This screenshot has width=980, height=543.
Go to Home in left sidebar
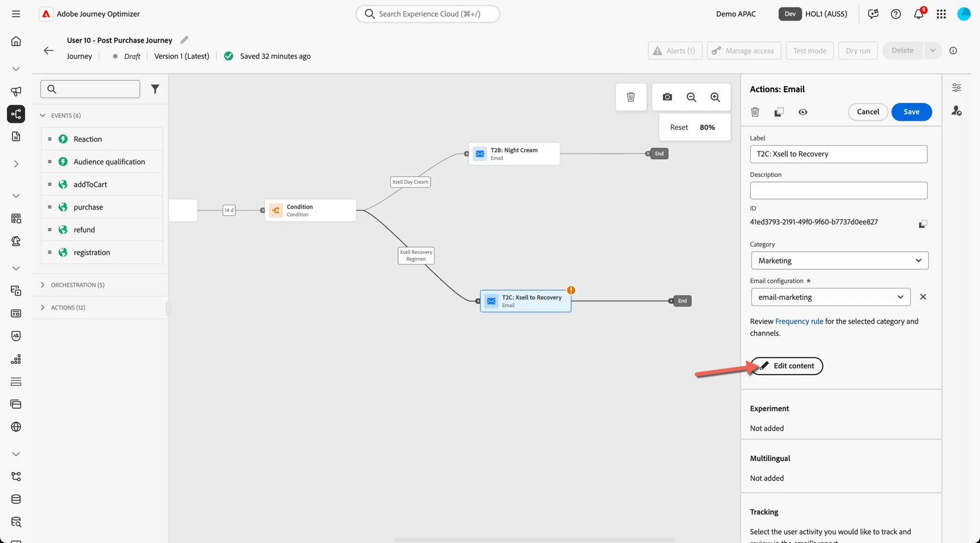pos(16,41)
